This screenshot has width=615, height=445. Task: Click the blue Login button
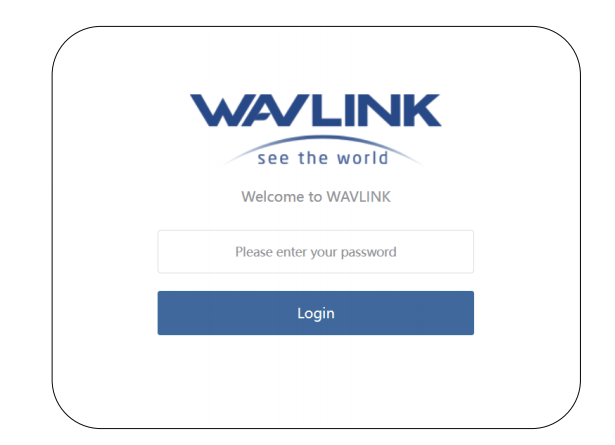(316, 313)
